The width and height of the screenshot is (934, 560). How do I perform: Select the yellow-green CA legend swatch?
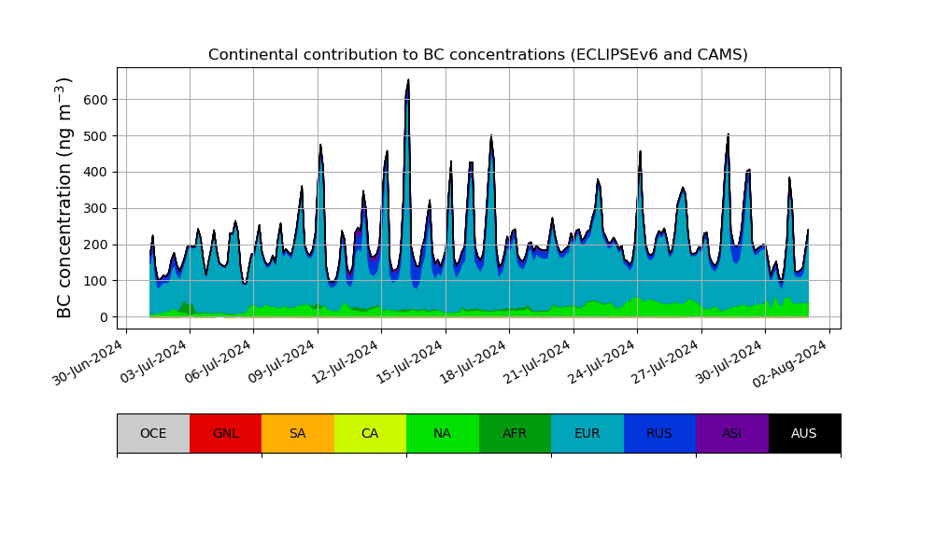click(370, 433)
